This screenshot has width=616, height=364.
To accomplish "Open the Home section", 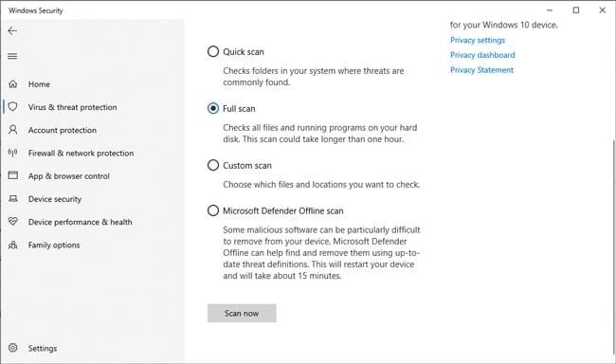I will (39, 84).
